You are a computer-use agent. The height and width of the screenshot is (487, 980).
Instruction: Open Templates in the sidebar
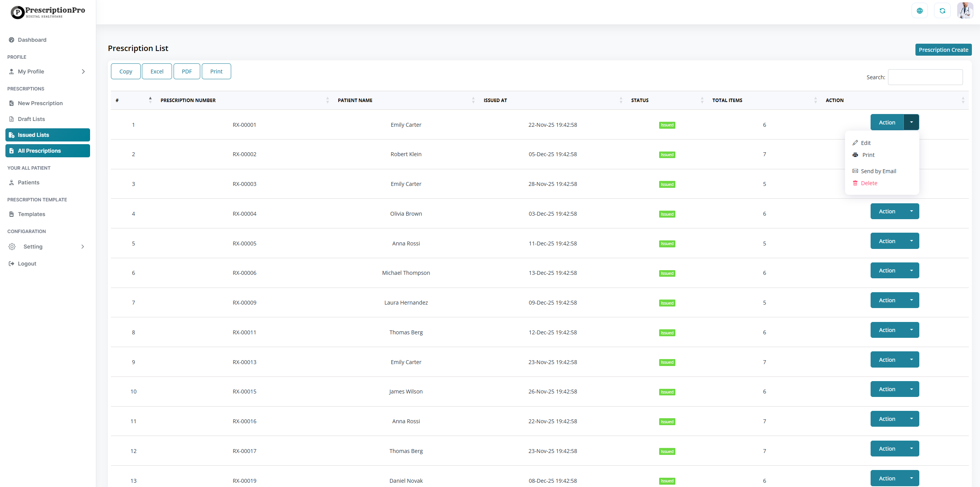pyautogui.click(x=31, y=214)
